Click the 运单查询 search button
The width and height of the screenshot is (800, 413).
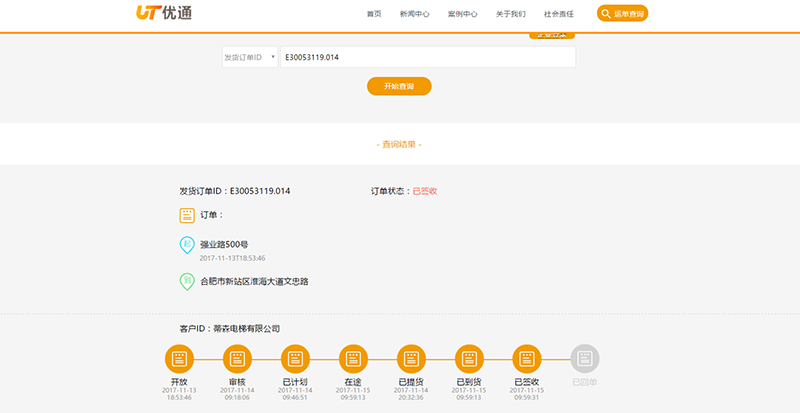click(x=622, y=14)
